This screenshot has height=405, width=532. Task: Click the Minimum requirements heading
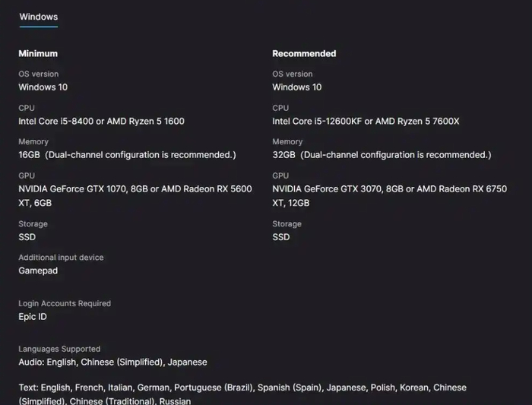[x=38, y=54]
